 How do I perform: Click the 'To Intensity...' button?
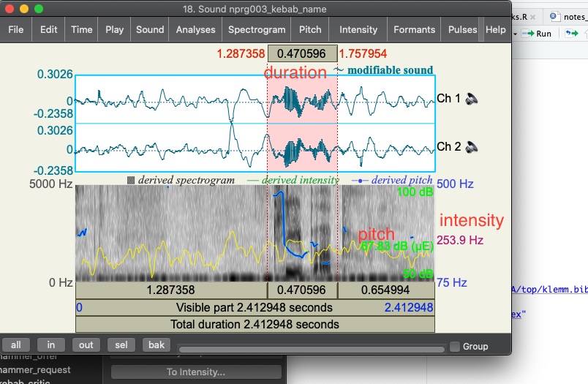[195, 372]
